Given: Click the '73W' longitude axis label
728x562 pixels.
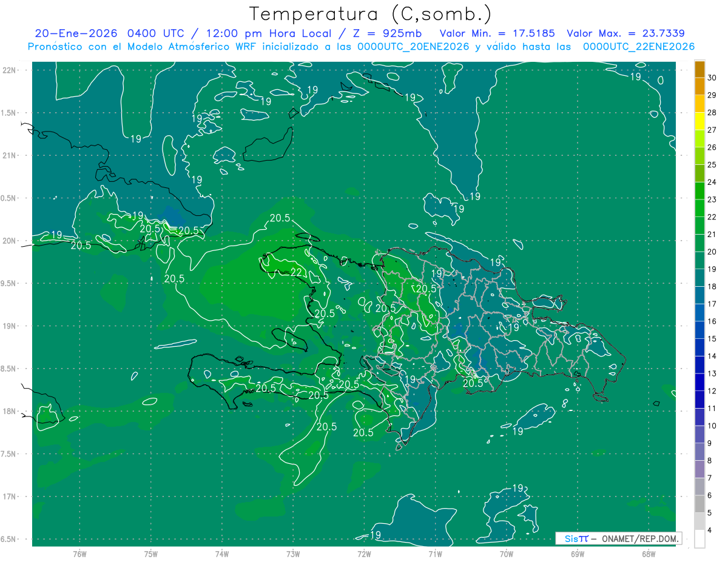Looking at the screenshot, I should (293, 554).
